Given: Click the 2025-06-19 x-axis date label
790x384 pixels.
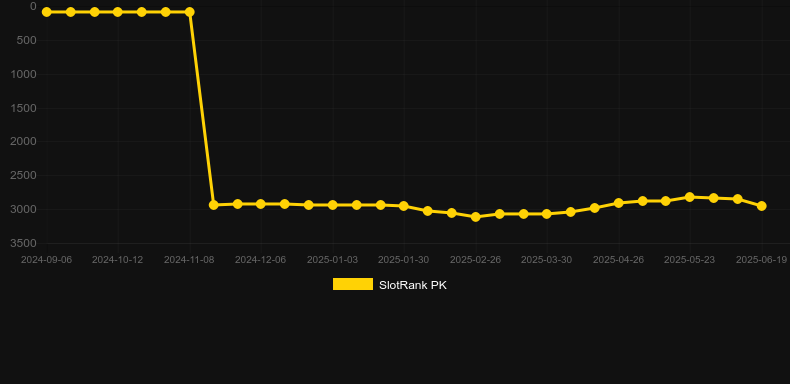Looking at the screenshot, I should coord(761,260).
